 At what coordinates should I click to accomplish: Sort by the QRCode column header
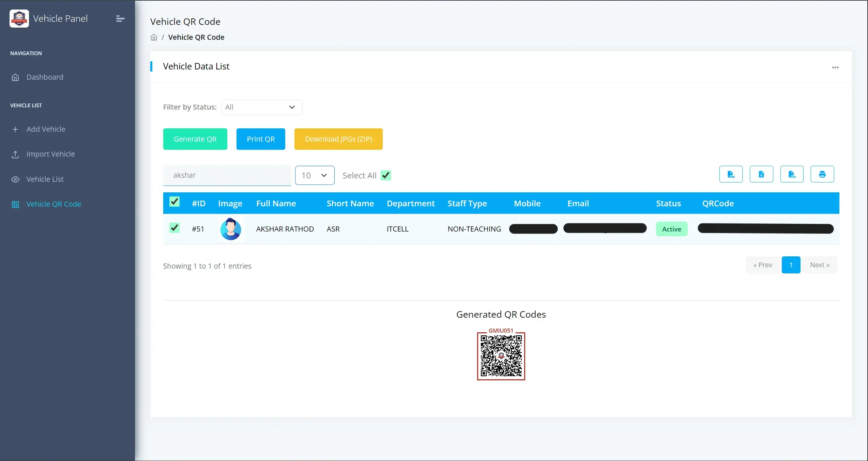[718, 203]
